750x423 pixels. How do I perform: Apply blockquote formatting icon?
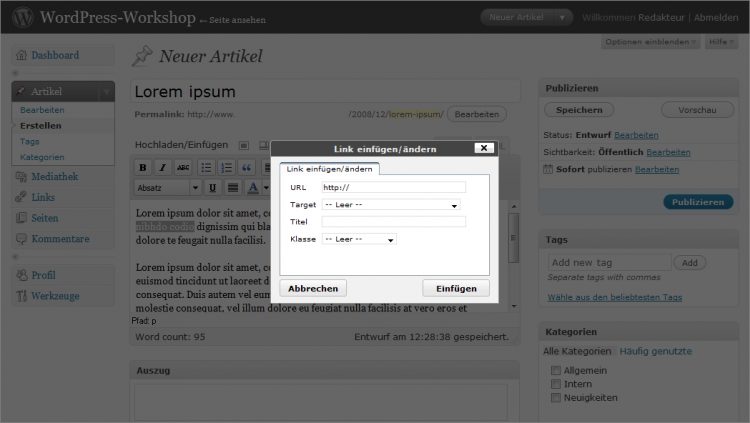coord(247,167)
